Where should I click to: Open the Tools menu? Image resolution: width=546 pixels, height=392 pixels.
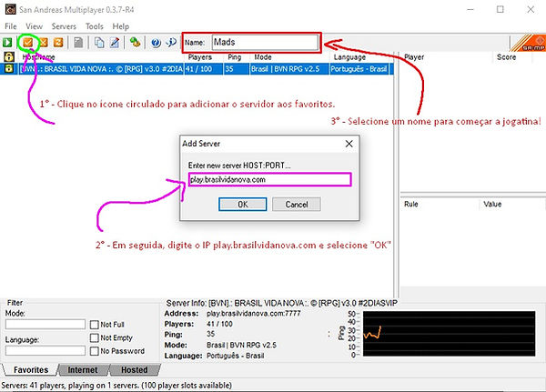tap(95, 26)
